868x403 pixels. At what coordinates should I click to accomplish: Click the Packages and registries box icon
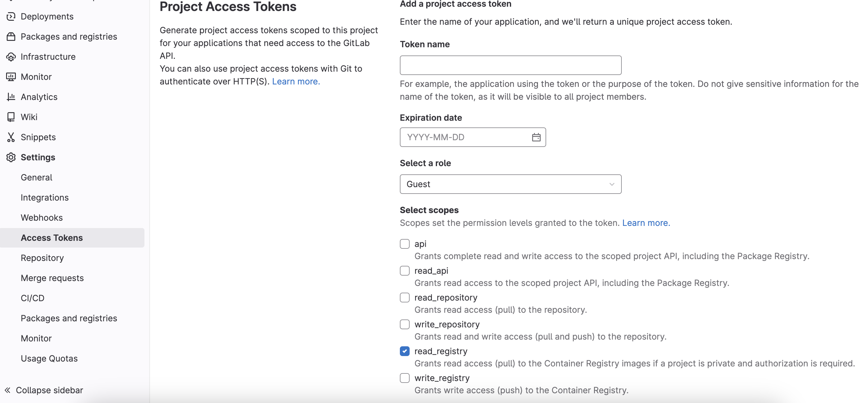coord(11,37)
